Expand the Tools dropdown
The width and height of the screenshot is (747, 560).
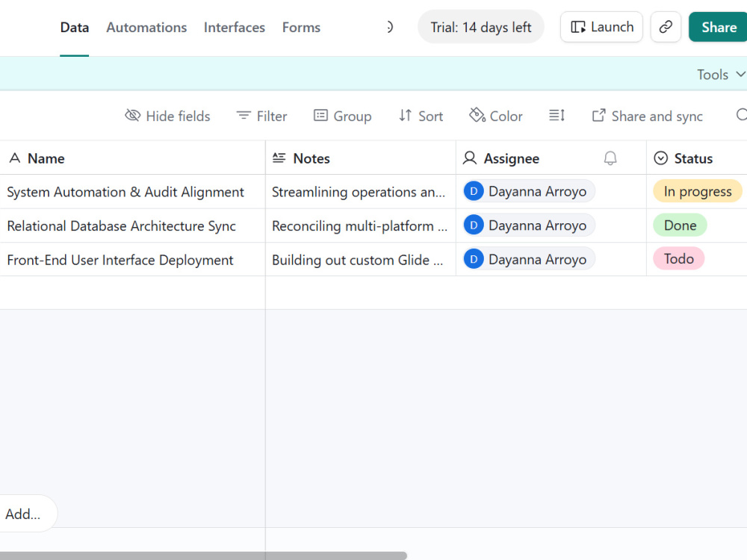pyautogui.click(x=721, y=74)
